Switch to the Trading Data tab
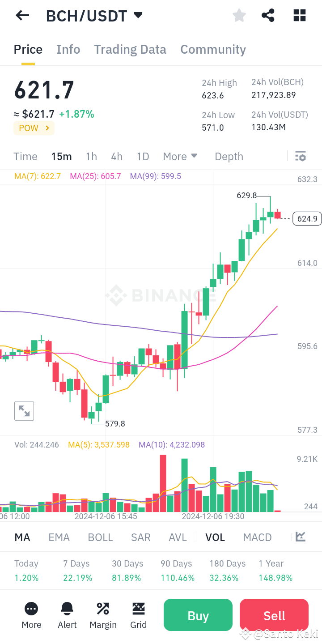 pyautogui.click(x=130, y=49)
